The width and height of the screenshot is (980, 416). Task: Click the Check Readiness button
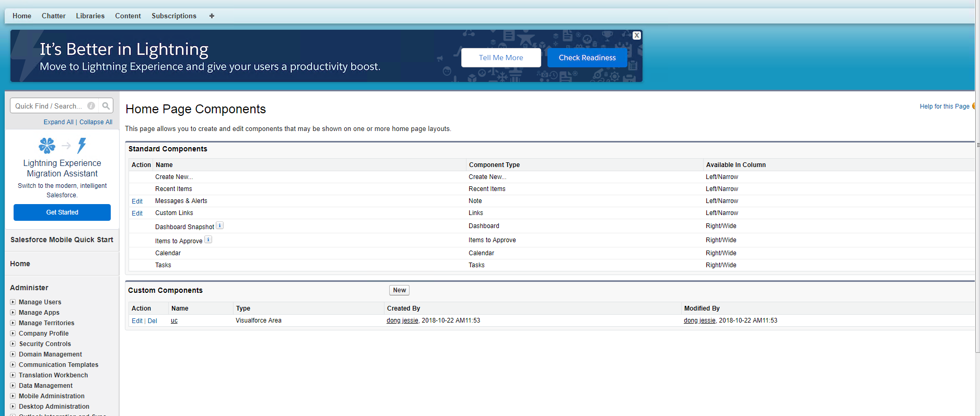click(x=587, y=57)
